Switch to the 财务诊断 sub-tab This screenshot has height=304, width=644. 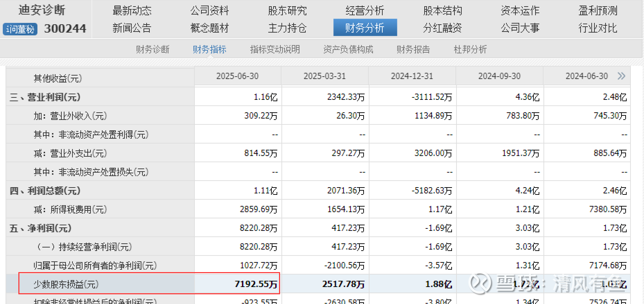(153, 50)
